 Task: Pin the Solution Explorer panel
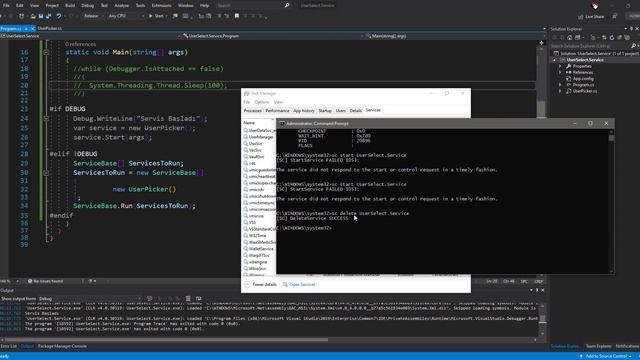tap(631, 29)
